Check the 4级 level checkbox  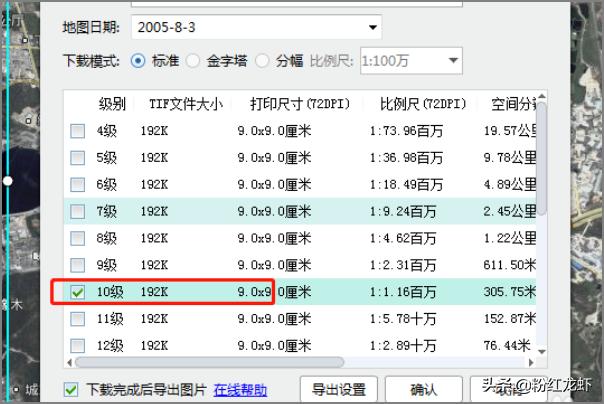click(77, 131)
